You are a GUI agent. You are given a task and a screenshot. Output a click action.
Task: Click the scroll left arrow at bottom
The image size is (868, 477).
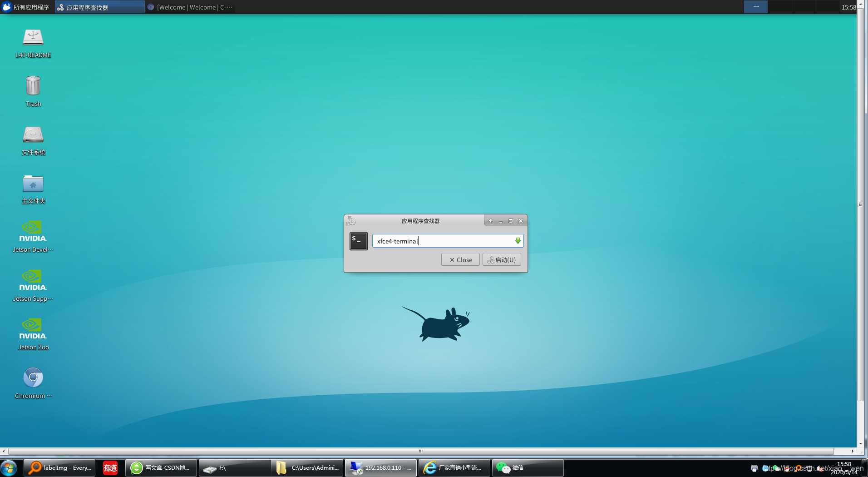(x=4, y=451)
